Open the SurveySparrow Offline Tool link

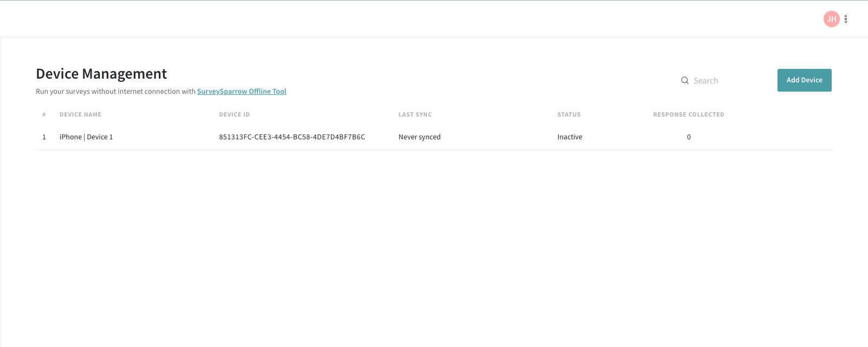(x=242, y=92)
